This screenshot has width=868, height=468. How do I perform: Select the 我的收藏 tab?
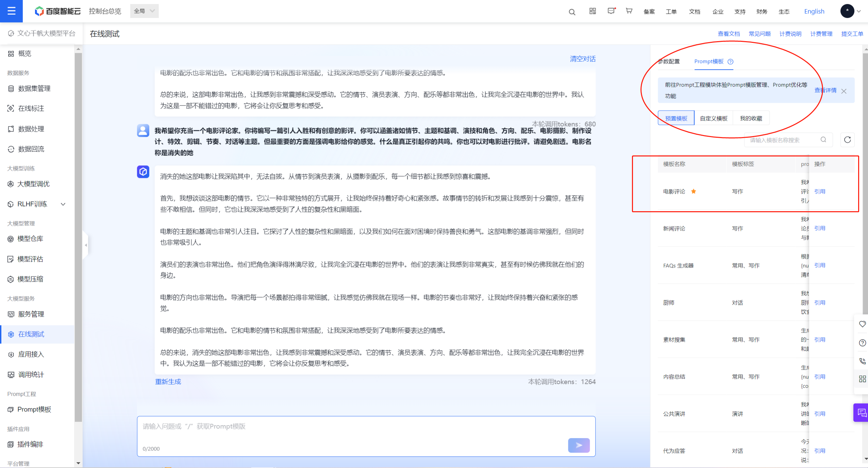(x=751, y=118)
